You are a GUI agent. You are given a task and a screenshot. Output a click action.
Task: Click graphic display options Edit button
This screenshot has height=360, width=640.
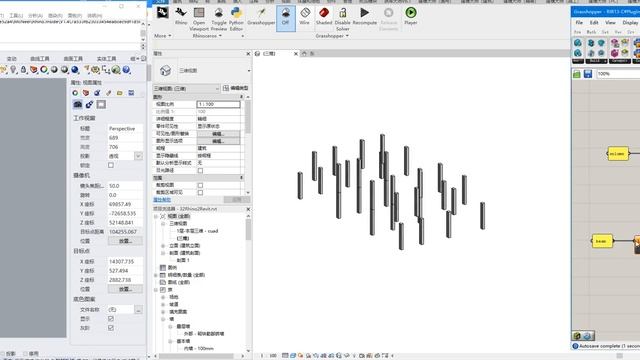[218, 141]
